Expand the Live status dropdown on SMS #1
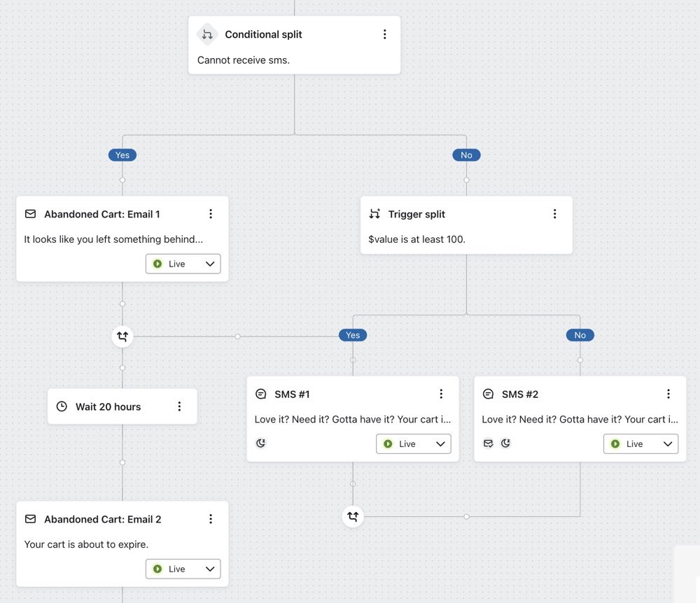Screen dimensions: 700x603 coord(414,444)
